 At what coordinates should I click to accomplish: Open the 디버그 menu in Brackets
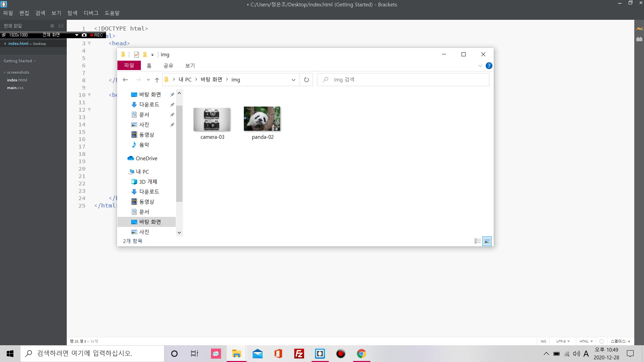pyautogui.click(x=91, y=13)
